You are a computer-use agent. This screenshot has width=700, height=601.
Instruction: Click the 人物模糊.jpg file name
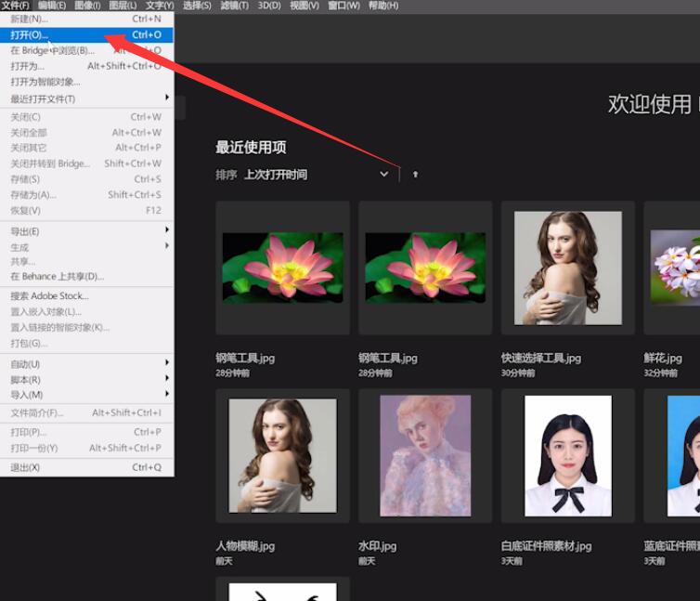tap(245, 546)
